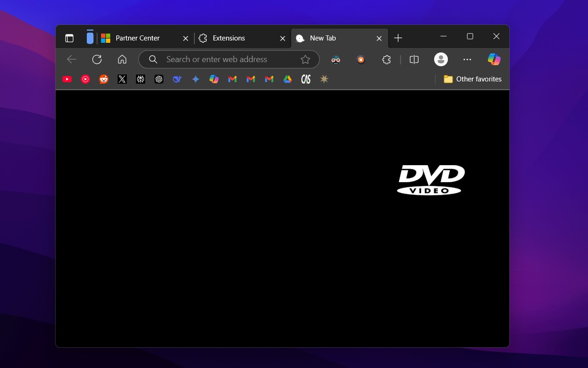Open the Gemini sparkle favorite
Viewport: 588px width, 368px height.
196,79
